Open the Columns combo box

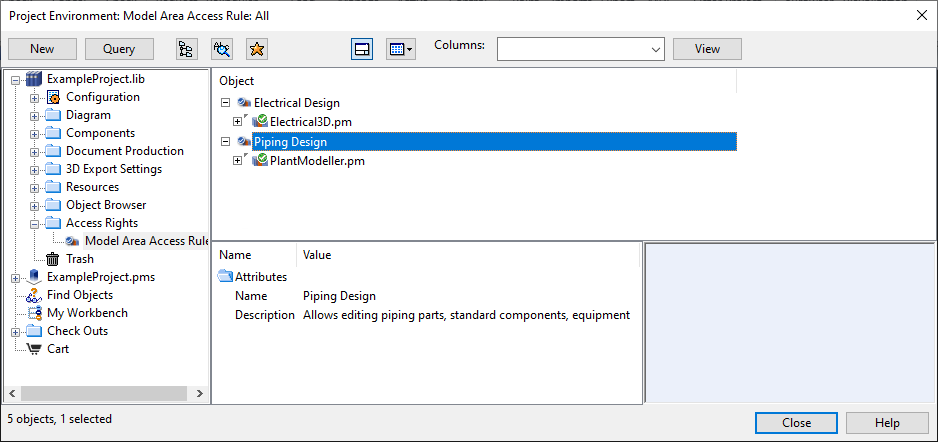pyautogui.click(x=580, y=48)
